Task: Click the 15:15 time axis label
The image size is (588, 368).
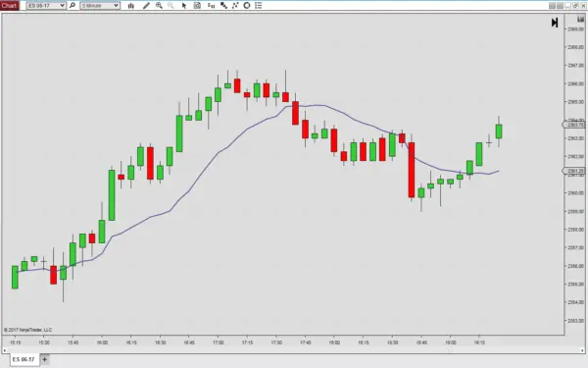Action: tap(16, 342)
